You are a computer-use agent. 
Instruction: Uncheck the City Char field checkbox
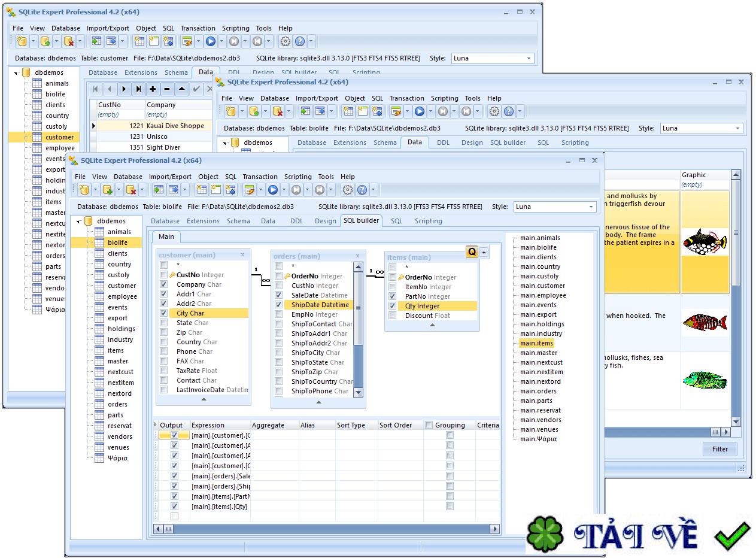(164, 313)
